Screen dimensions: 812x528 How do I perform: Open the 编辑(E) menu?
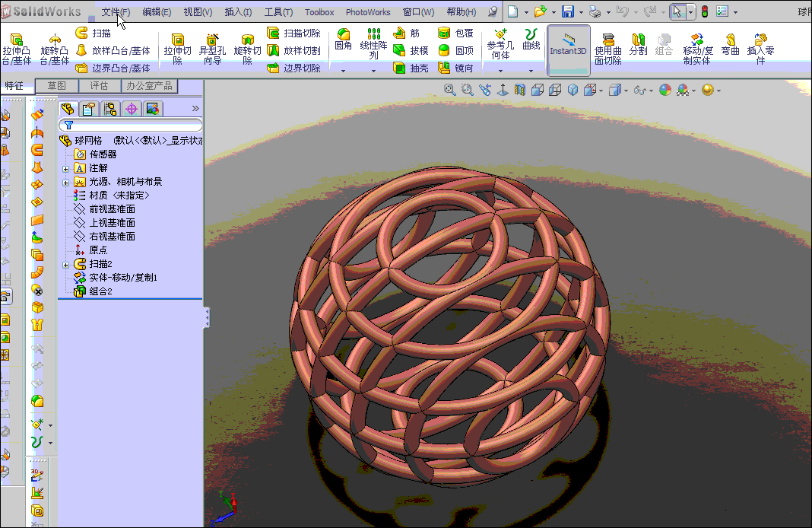(x=157, y=12)
